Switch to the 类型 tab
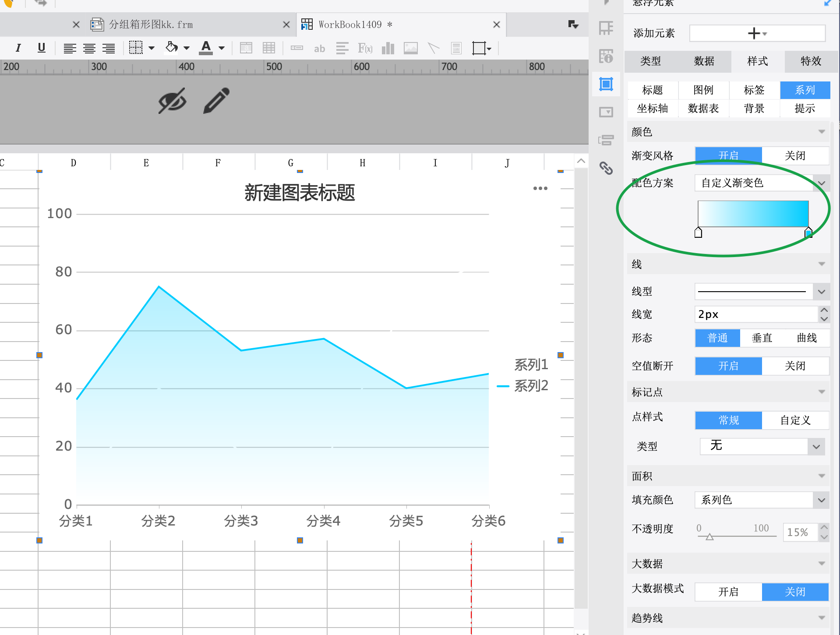Screen dimensions: 840x635 [x=651, y=61]
